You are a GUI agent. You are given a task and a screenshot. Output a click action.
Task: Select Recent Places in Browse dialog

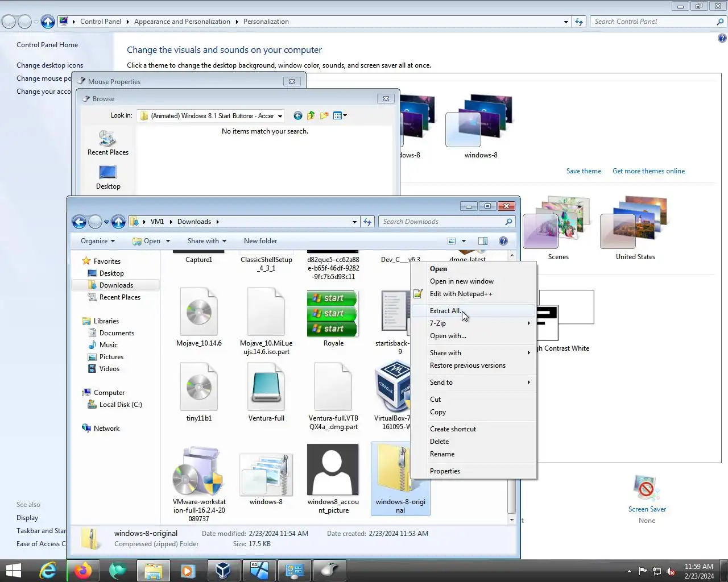[108, 143]
